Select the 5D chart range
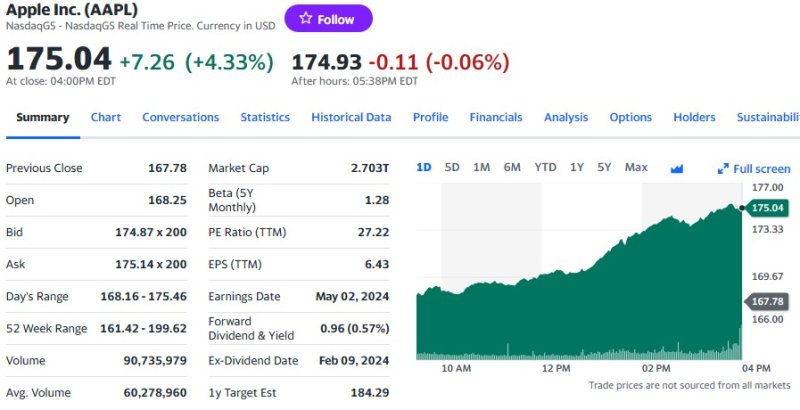 click(x=452, y=167)
